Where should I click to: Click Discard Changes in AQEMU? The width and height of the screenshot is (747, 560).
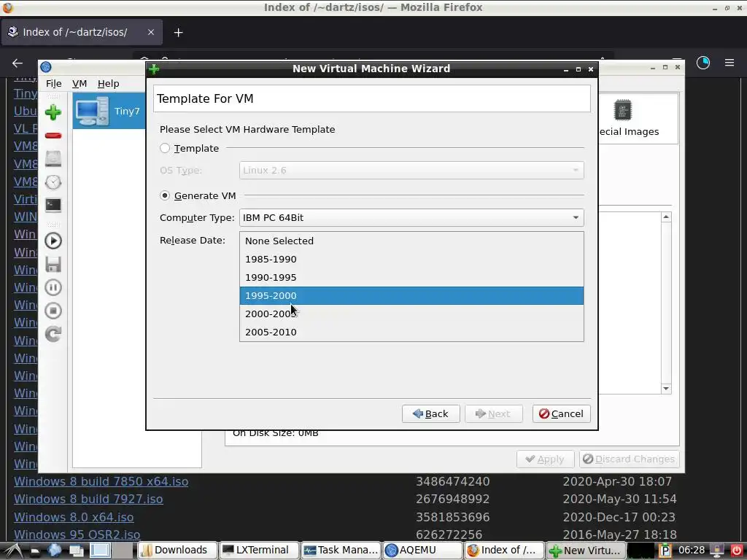(x=629, y=459)
